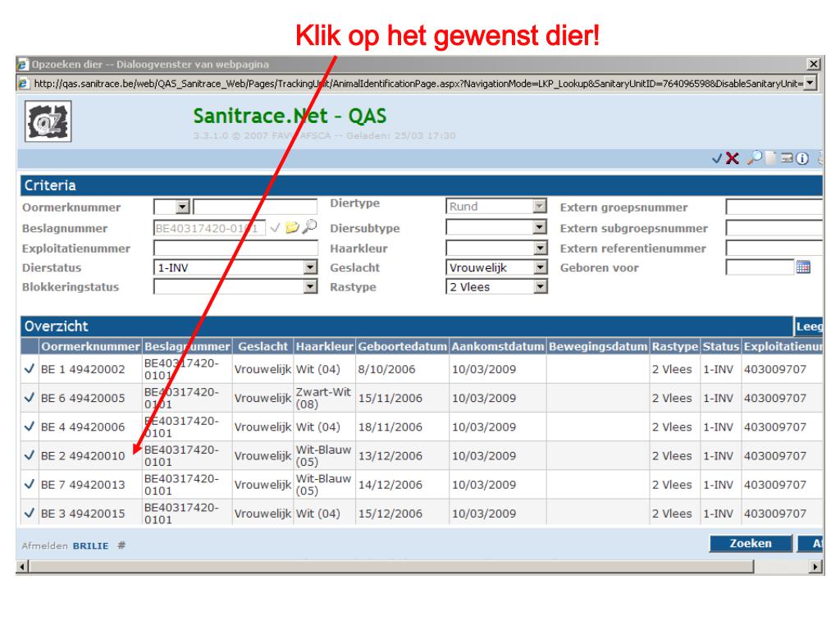Sort by Status column header
Screen dimensions: 840x630
[721, 346]
